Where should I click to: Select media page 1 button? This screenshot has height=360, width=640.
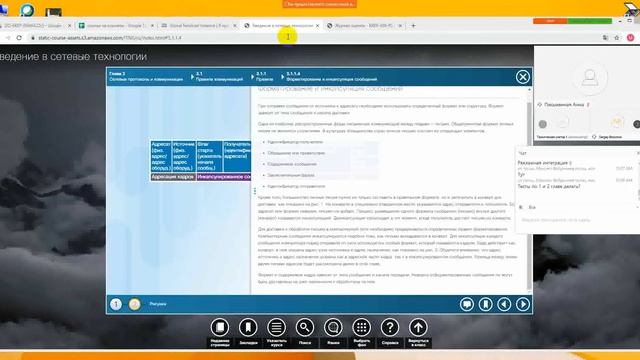coord(116,304)
